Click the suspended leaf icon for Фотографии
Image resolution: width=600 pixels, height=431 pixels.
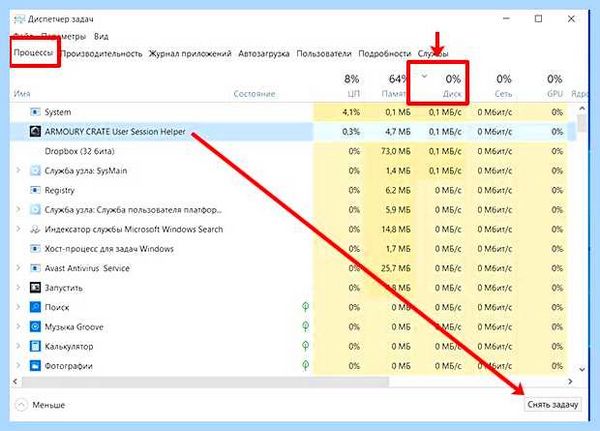tap(305, 366)
